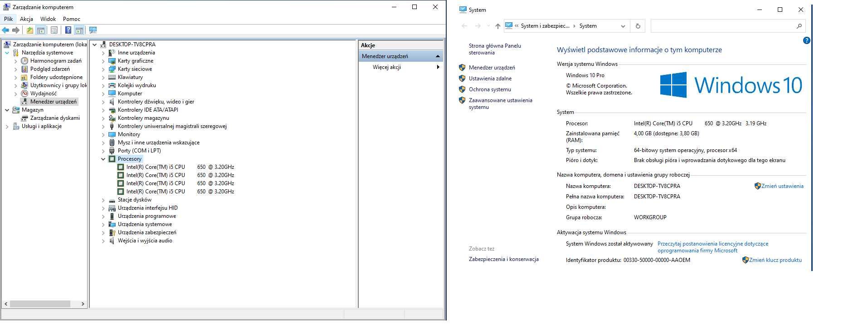Click Zmień klucz produktu link
Image resolution: width=868 pixels, height=330 pixels.
click(775, 260)
